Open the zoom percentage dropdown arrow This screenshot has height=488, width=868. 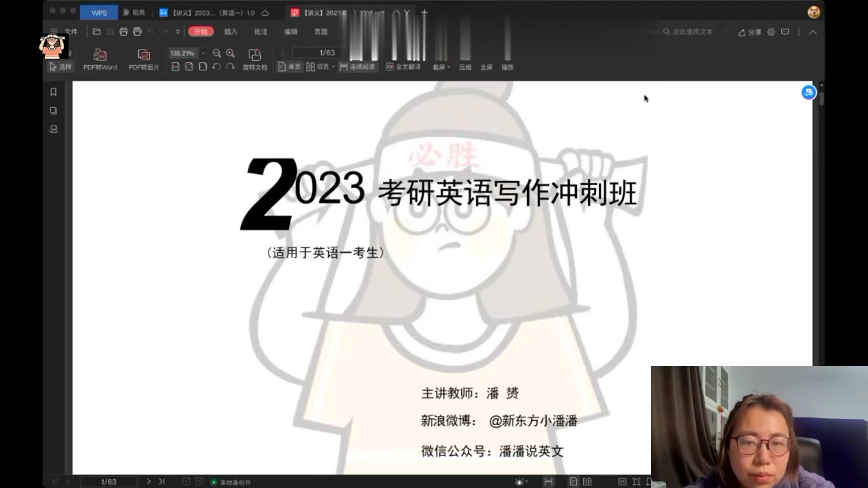[x=203, y=53]
